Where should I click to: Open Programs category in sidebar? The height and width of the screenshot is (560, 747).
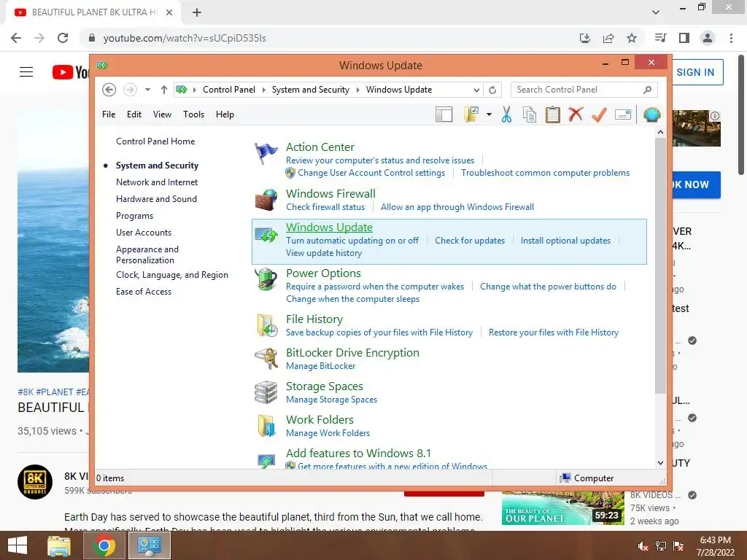(x=134, y=216)
